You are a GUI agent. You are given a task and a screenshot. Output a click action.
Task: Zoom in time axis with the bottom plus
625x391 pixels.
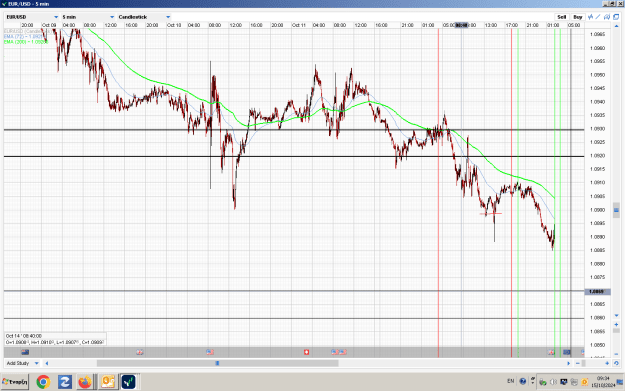click(607, 363)
